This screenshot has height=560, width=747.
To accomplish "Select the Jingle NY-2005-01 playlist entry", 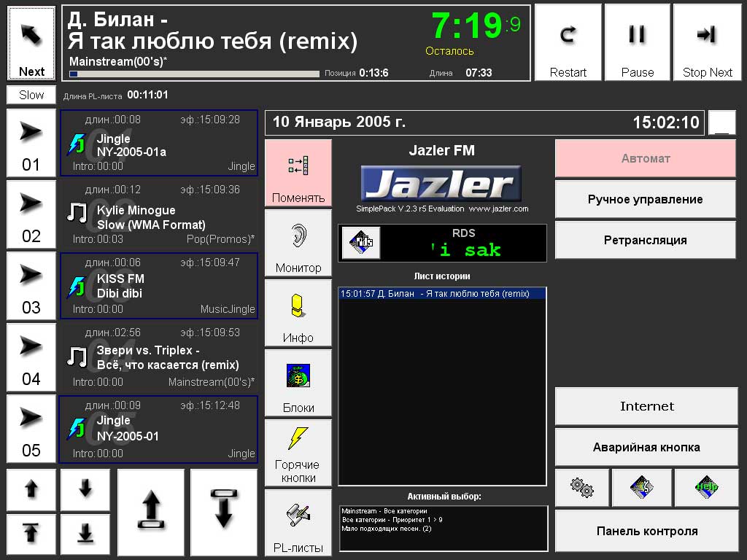I will pyautogui.click(x=158, y=429).
